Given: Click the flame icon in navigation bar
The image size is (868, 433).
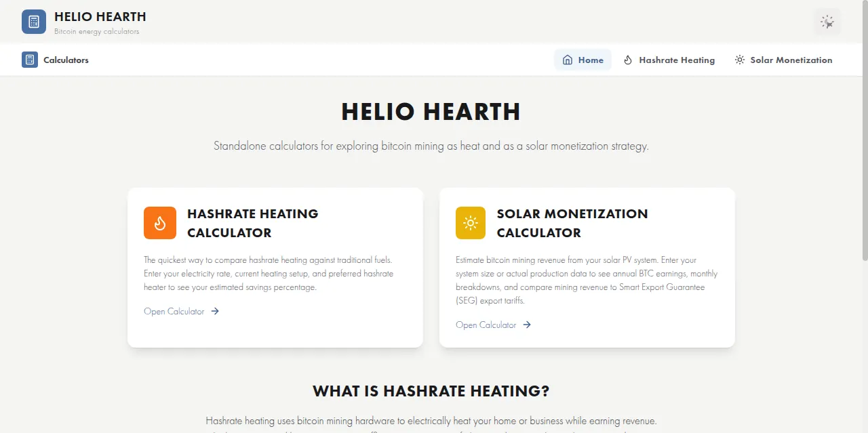Looking at the screenshot, I should [628, 60].
